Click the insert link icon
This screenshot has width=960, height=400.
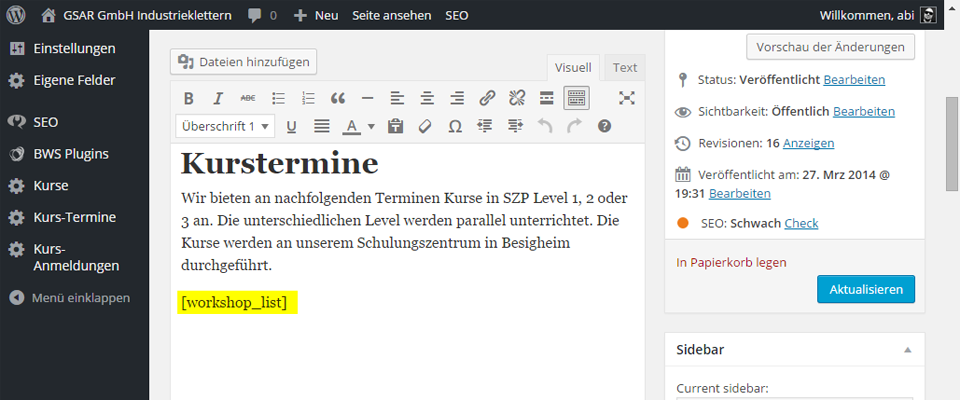[x=487, y=98]
